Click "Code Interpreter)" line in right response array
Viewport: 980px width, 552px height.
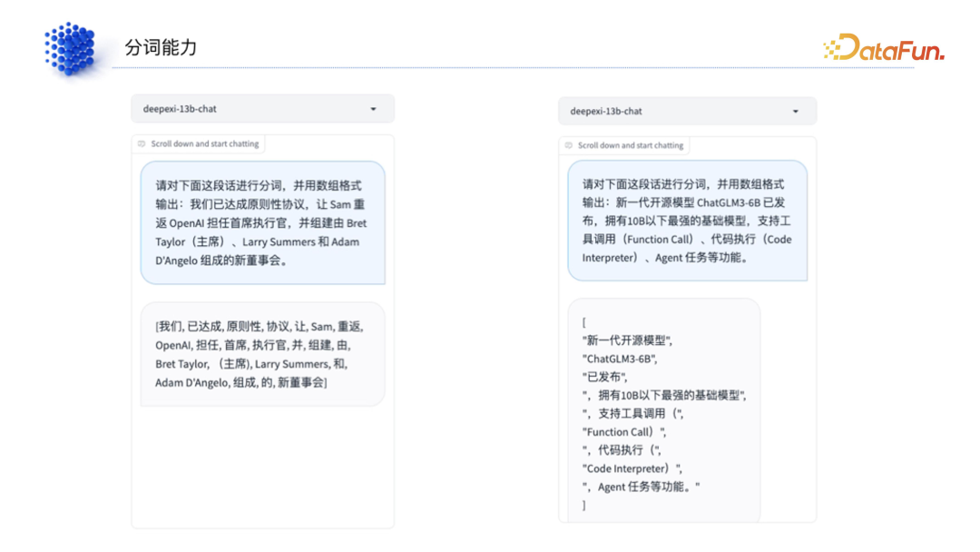(632, 468)
